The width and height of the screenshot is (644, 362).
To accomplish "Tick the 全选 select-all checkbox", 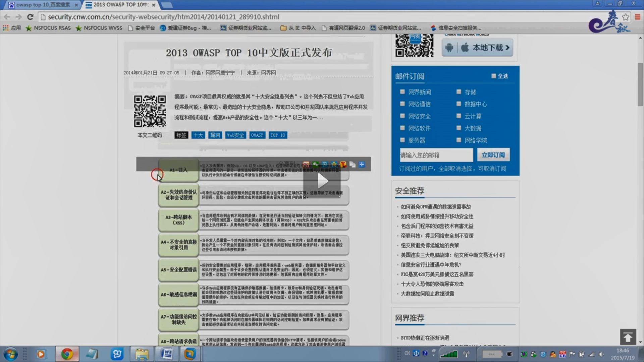I will (493, 76).
